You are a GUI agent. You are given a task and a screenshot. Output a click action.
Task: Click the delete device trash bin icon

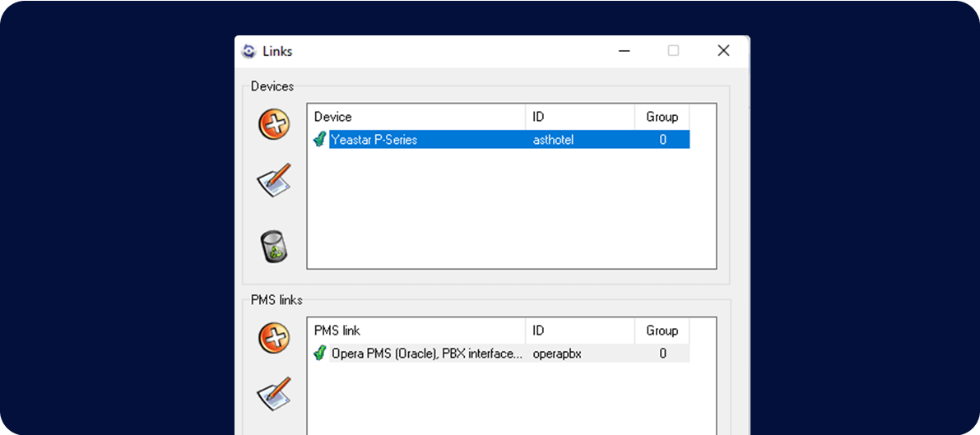(x=274, y=246)
